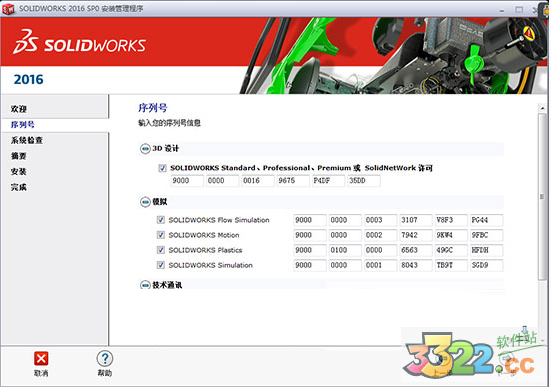Screen dimensions: 551x387
Task: Select 摘要 step in sidebar
Action: tap(19, 156)
